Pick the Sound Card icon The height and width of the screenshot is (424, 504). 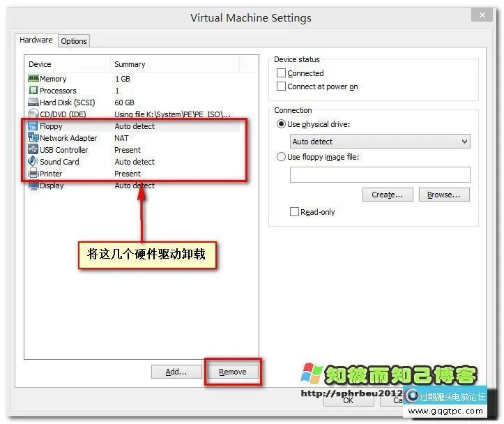point(33,162)
